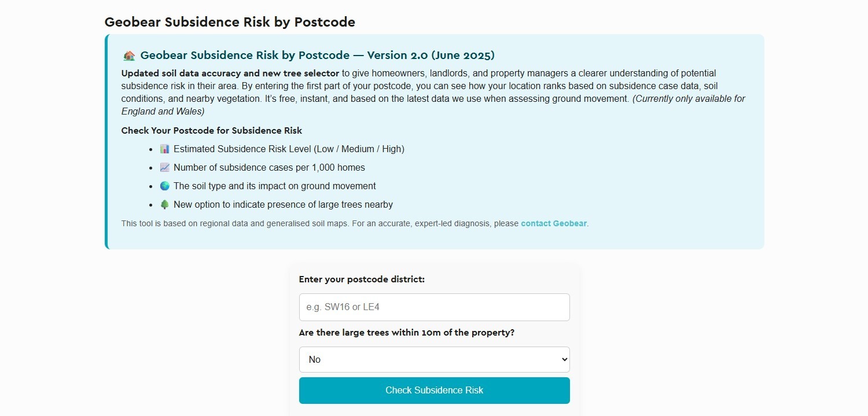The width and height of the screenshot is (868, 416).
Task: Select the Geobear Subsidence Risk heading
Action: [x=230, y=22]
